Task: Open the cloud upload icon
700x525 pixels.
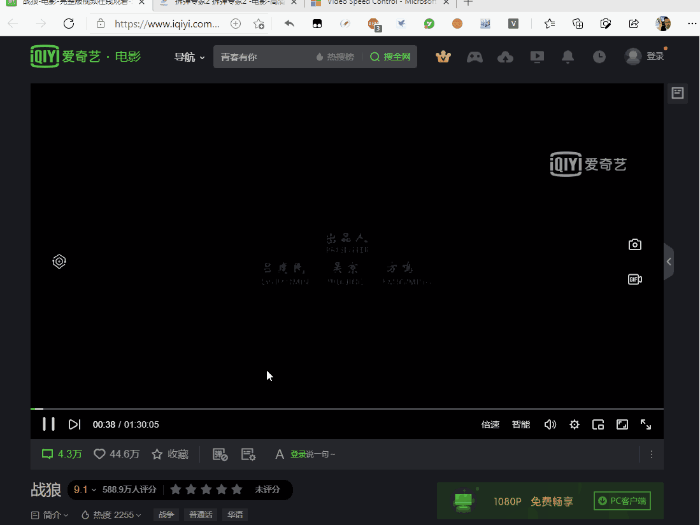Action: tap(505, 57)
